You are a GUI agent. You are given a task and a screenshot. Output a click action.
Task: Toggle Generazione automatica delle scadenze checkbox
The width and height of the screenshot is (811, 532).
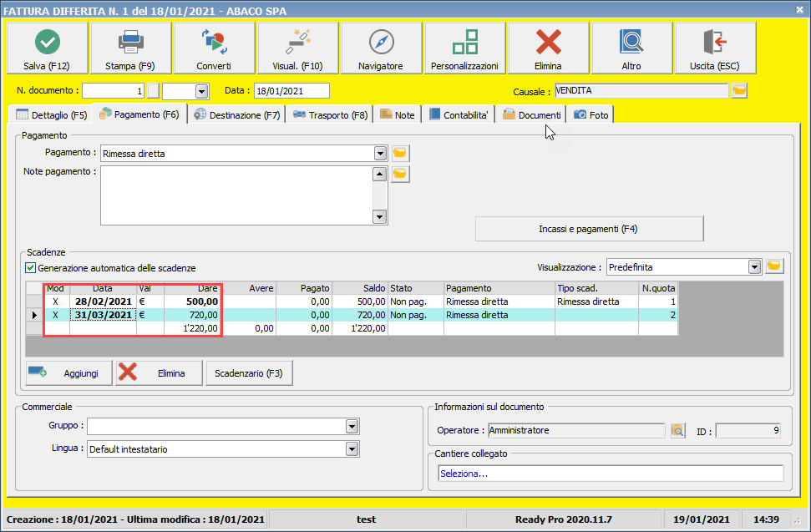(31, 268)
